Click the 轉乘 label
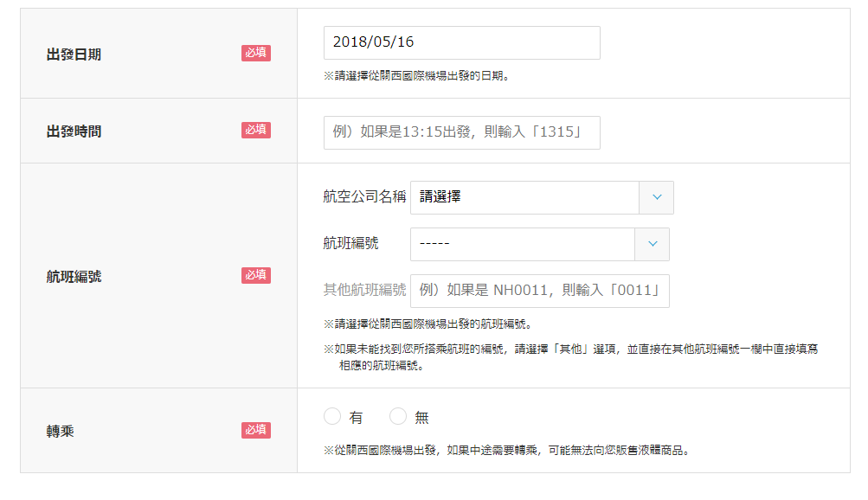 [60, 431]
